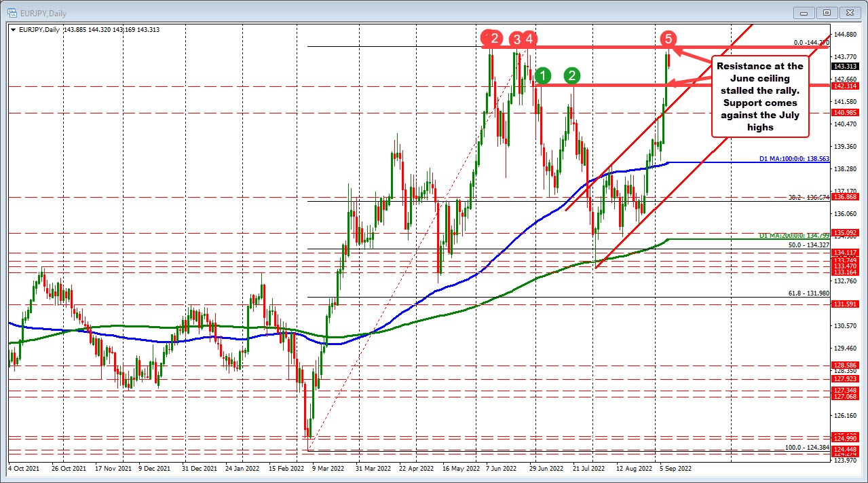Click the 140.985 red price level label
The height and width of the screenshot is (483, 868).
846,113
